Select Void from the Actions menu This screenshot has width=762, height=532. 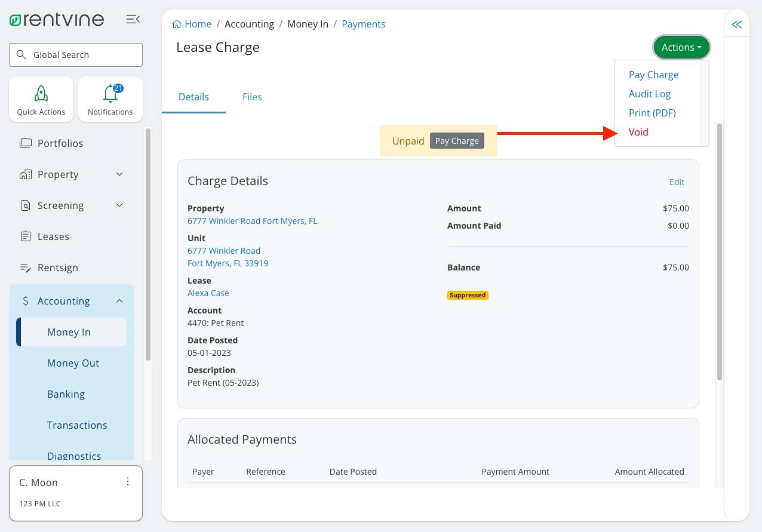coord(638,131)
